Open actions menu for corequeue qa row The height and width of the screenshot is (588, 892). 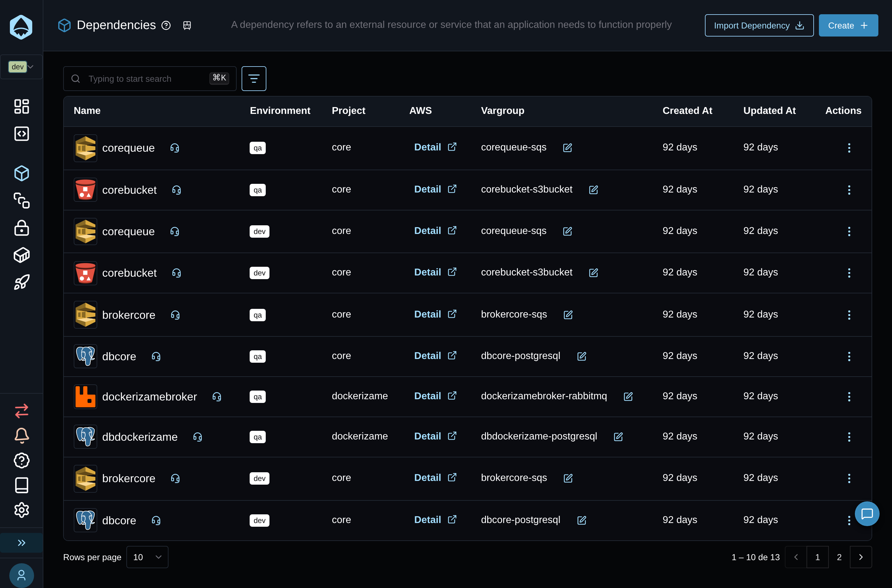[x=849, y=148]
